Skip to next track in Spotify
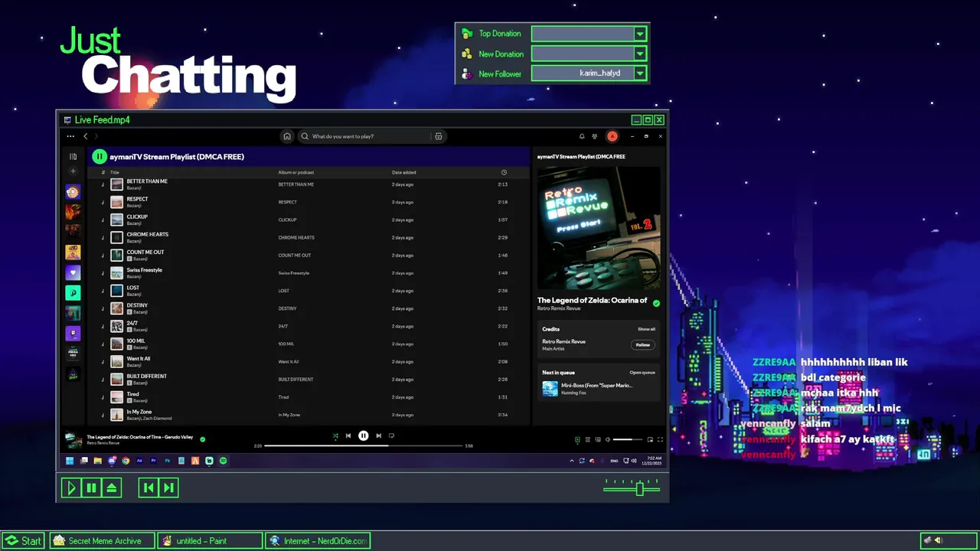Image resolution: width=980 pixels, height=551 pixels. [378, 436]
